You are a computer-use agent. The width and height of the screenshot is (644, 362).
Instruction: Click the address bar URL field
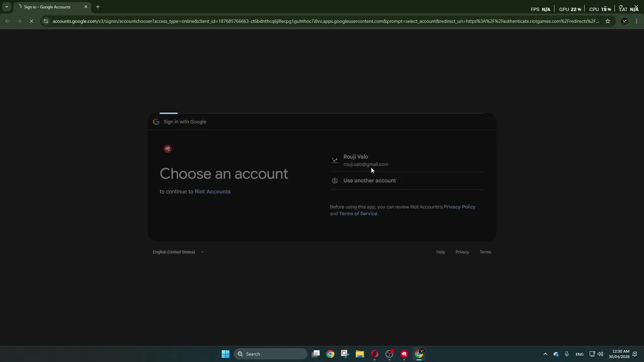[x=326, y=21]
